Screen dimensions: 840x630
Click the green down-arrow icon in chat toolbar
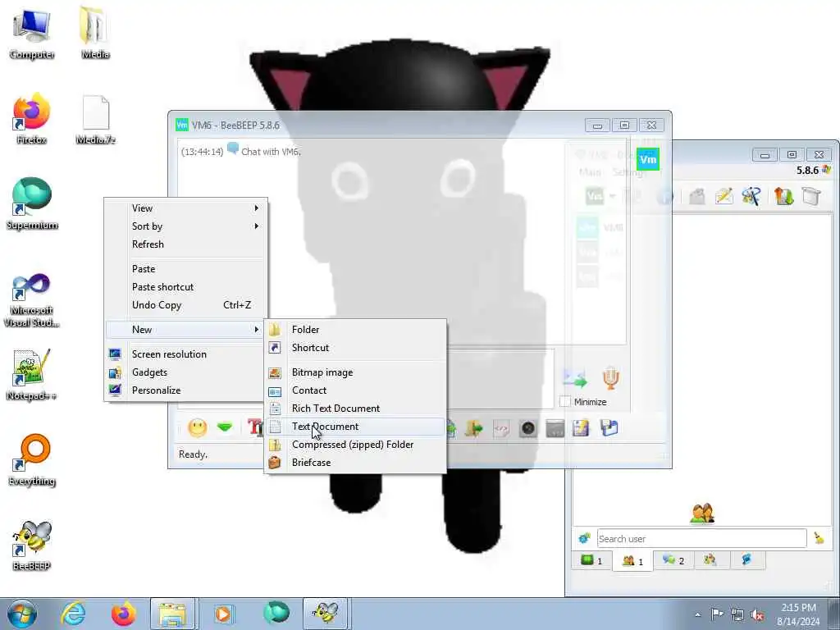(x=225, y=427)
